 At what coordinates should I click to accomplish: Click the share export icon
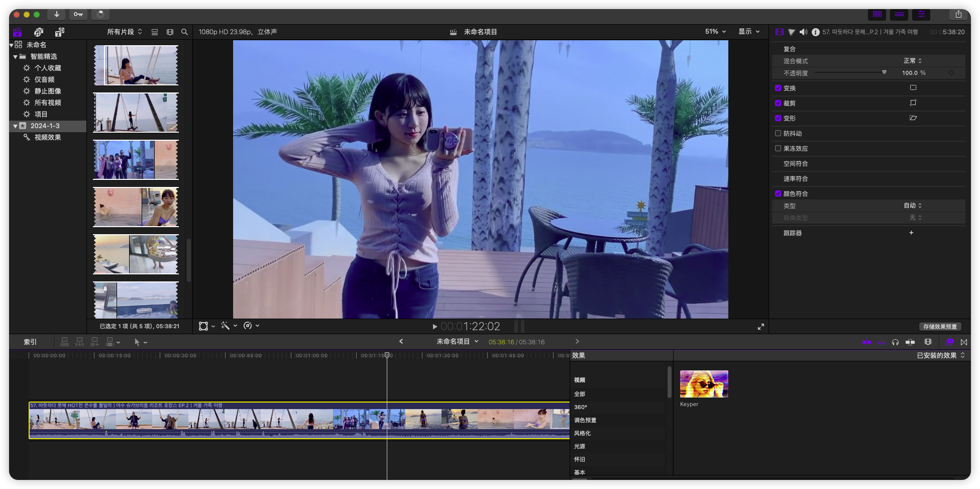coord(958,15)
